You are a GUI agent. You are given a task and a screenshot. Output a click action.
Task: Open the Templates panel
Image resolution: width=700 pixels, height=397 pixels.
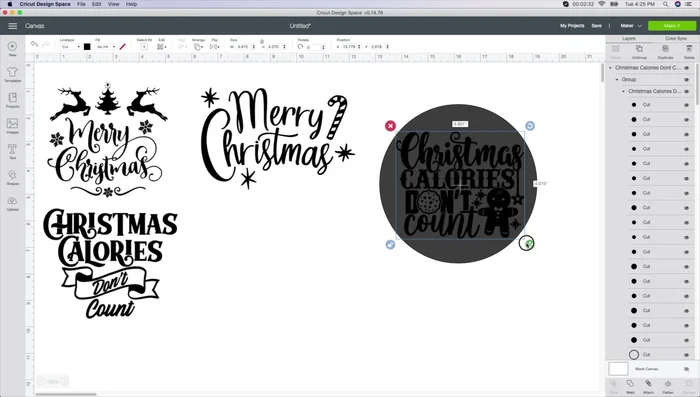[x=12, y=72]
